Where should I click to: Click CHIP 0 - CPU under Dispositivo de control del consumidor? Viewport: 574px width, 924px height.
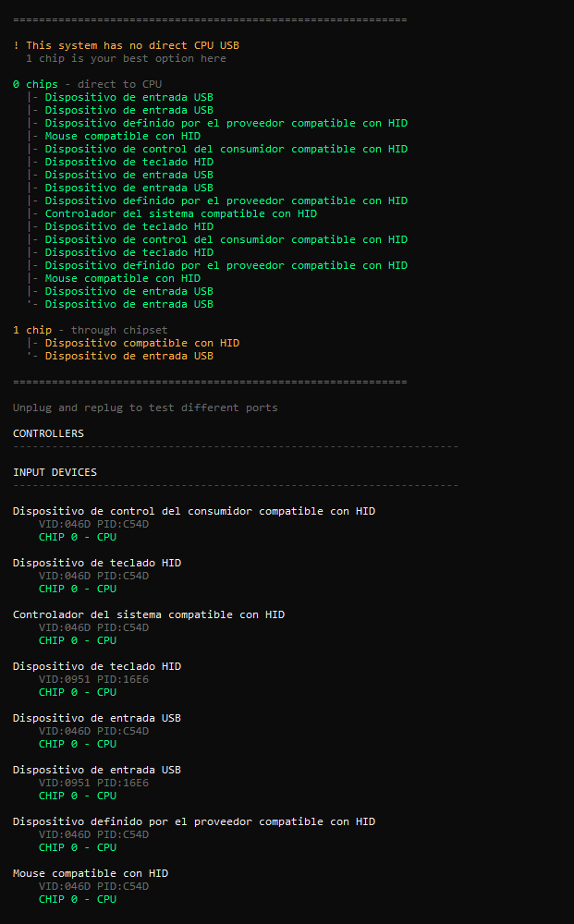point(78,538)
